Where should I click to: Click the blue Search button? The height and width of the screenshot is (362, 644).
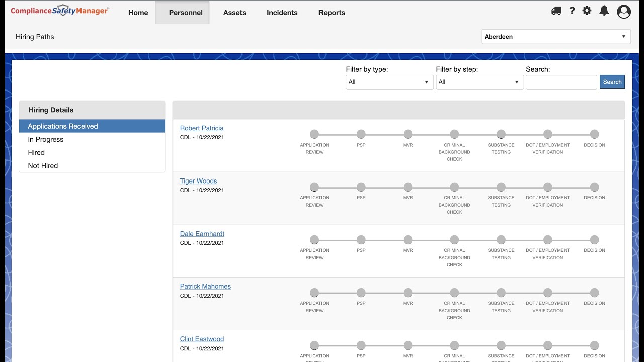tap(612, 82)
